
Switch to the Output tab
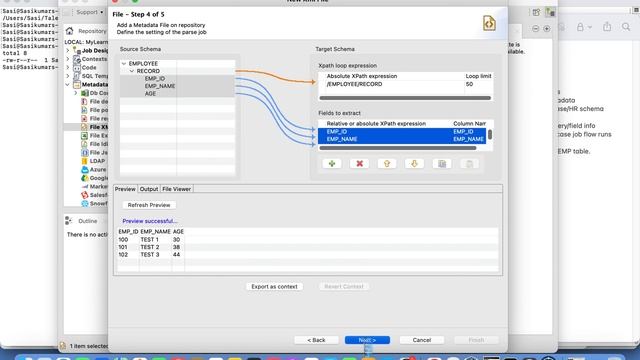point(149,189)
